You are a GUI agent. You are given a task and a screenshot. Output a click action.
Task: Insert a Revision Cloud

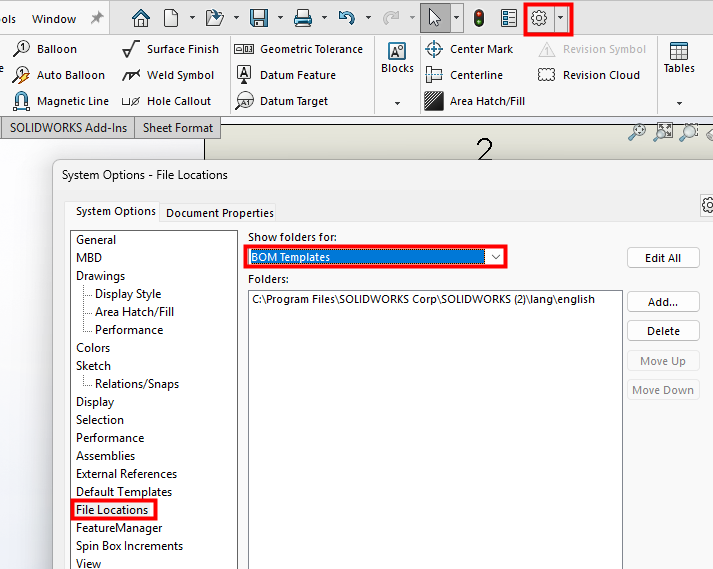[589, 75]
